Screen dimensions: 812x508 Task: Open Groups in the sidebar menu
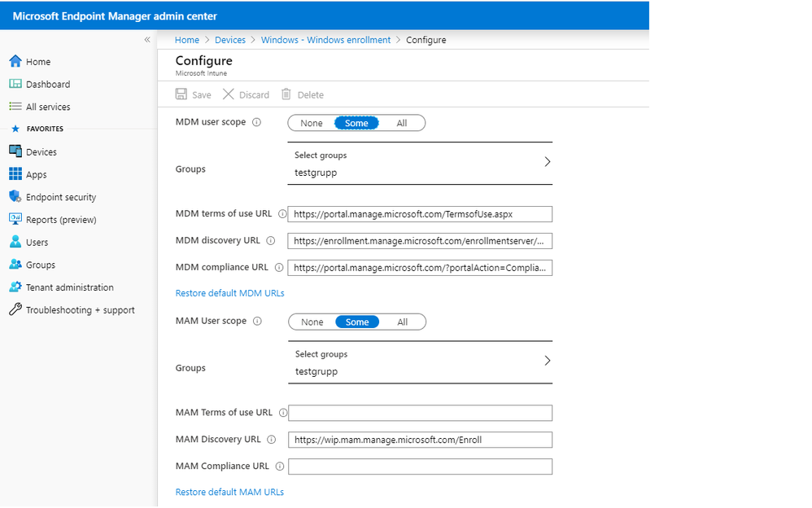click(40, 265)
